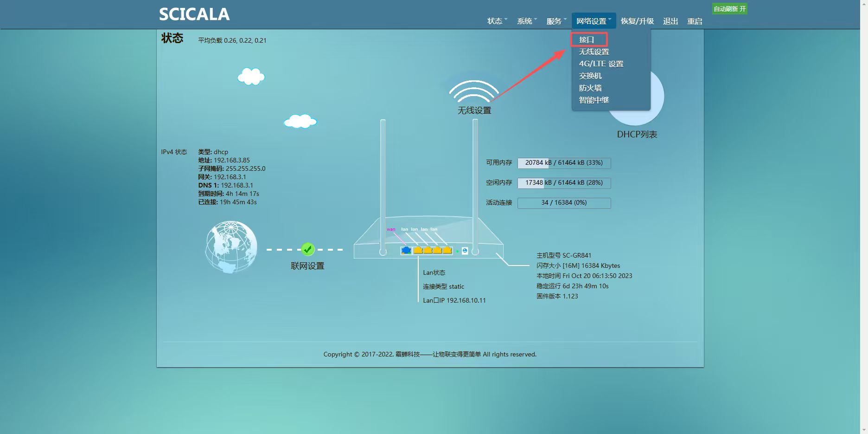Viewport: 868px width, 434px height.
Task: Click the green checkmark connection status icon
Action: pos(308,250)
